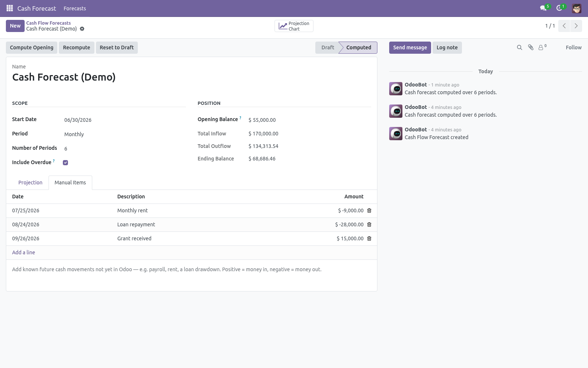Click Add a line link
Viewport: 588px width, 368px height.
[x=24, y=252]
